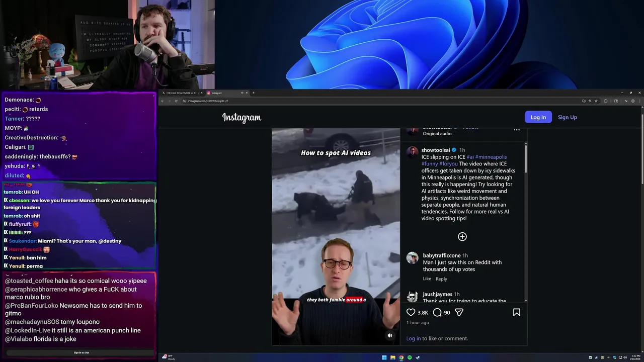This screenshot has width=644, height=362.
Task: Open babytrafficcone username link
Action: pos(442,255)
